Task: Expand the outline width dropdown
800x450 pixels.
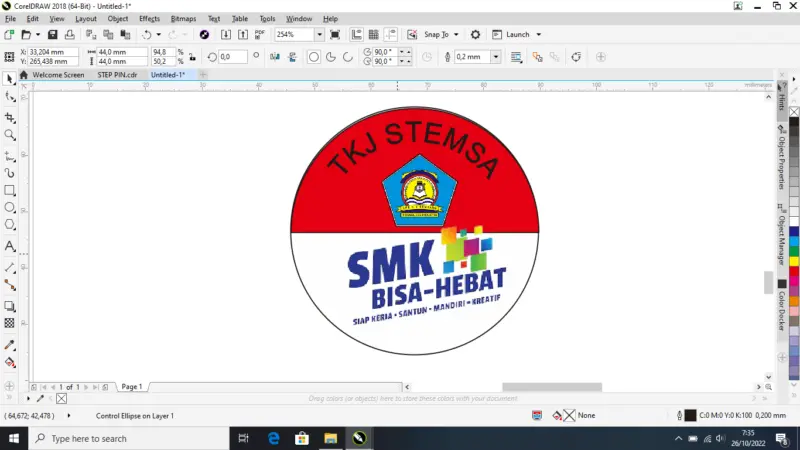Action: 495,57
